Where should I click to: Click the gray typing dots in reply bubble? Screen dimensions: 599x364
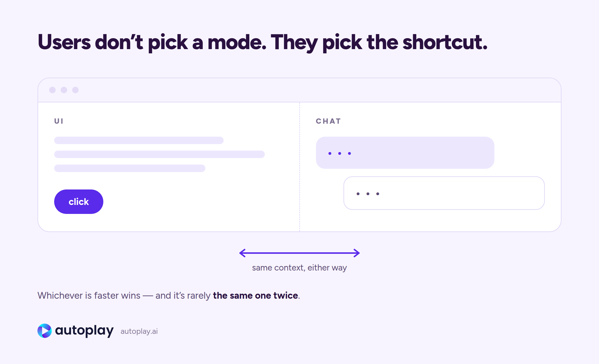click(x=368, y=194)
